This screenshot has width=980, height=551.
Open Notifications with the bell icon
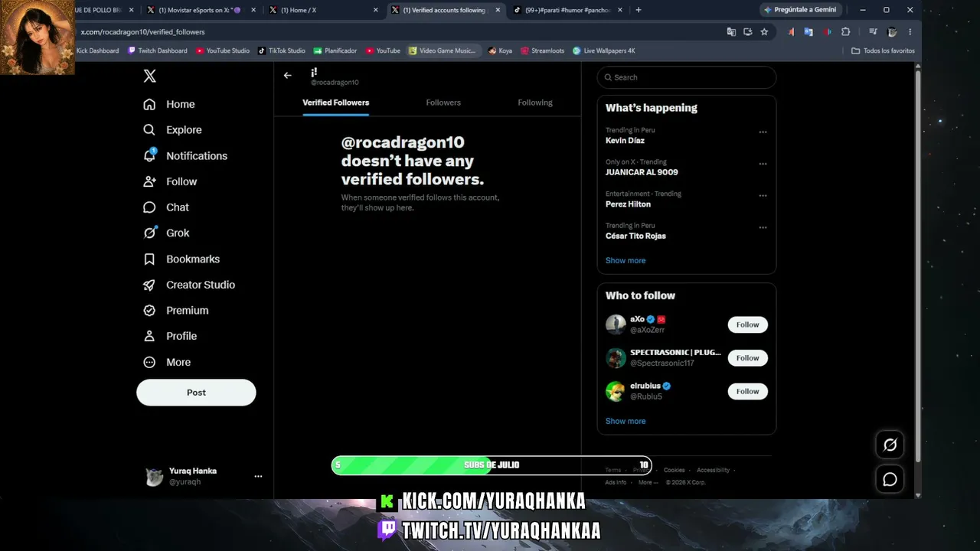click(185, 155)
